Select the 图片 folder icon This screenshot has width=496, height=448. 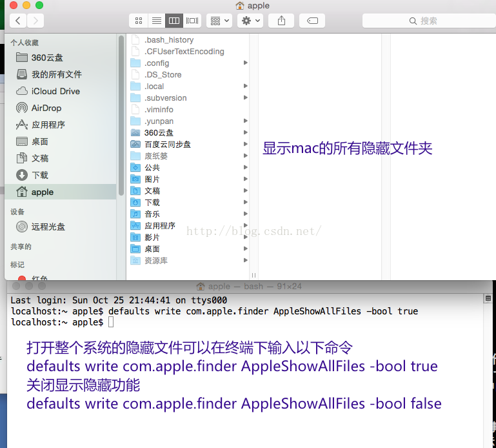pyautogui.click(x=135, y=179)
